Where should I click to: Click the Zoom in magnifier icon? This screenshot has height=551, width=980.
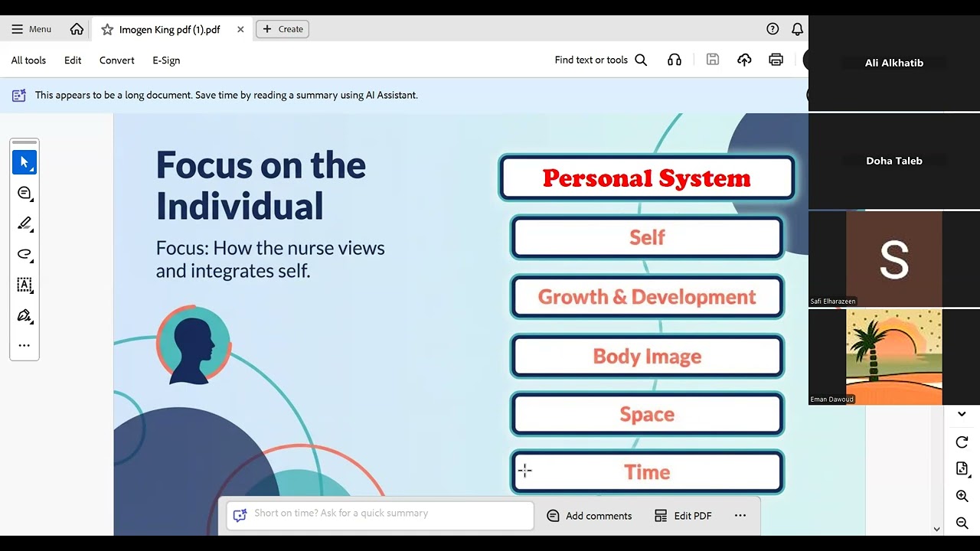pos(962,497)
